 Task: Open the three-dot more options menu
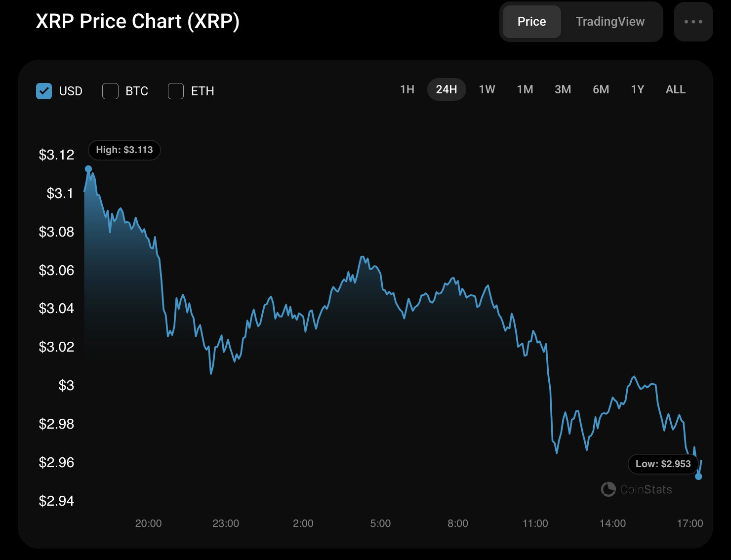point(693,22)
